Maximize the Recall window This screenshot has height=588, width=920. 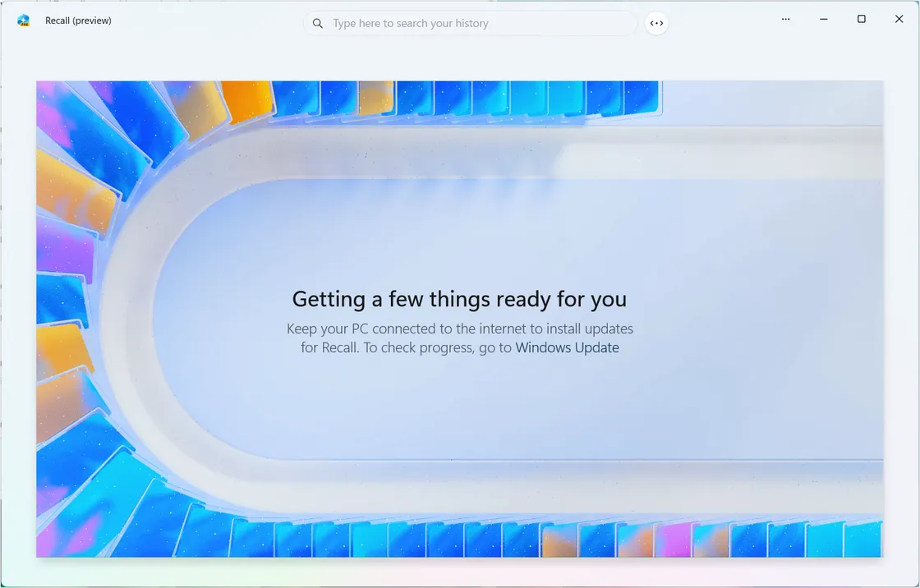coord(861,19)
